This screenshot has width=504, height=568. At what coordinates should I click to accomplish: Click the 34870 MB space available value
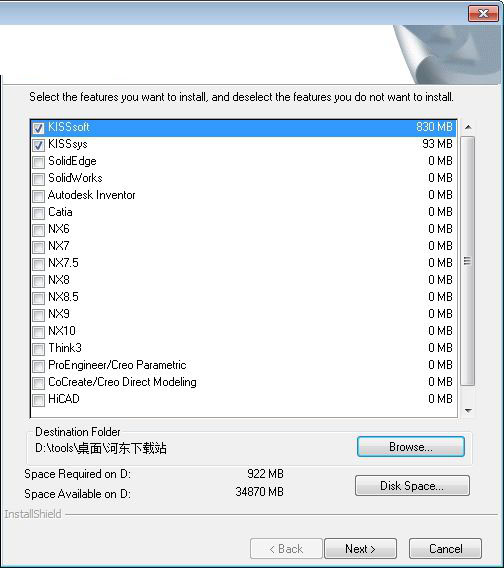pyautogui.click(x=259, y=492)
